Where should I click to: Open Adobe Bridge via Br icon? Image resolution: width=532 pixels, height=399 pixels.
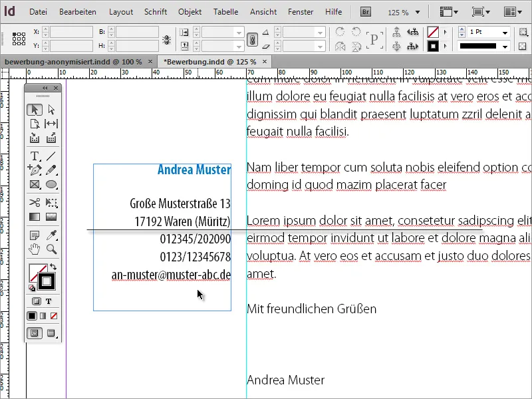click(x=365, y=12)
